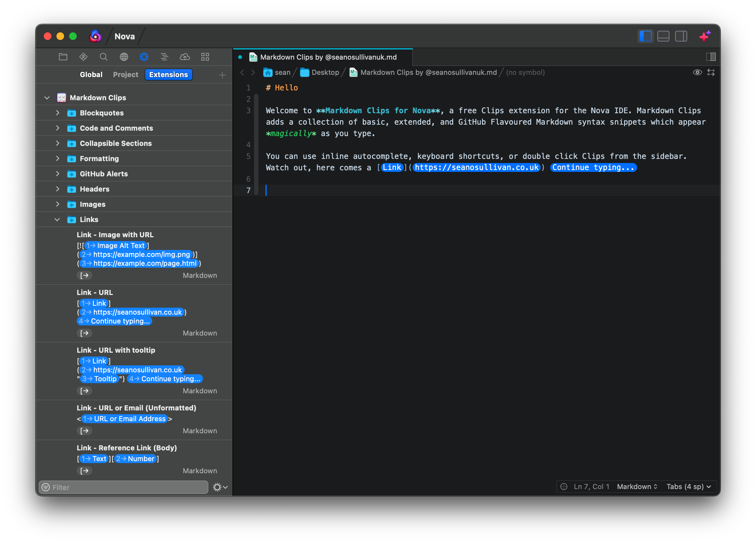Open the Files sidebar icon

pyautogui.click(x=63, y=57)
